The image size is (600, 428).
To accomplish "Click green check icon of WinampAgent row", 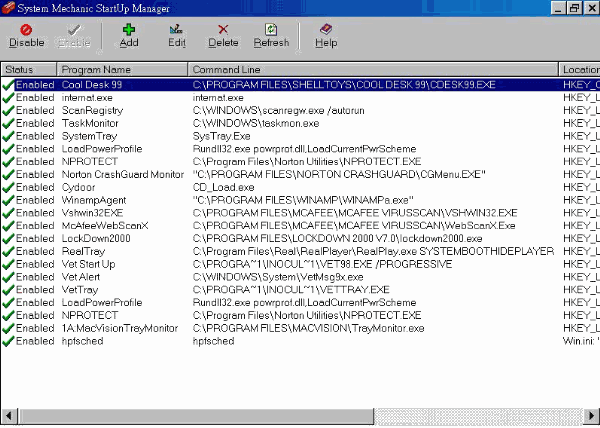I will 8,200.
